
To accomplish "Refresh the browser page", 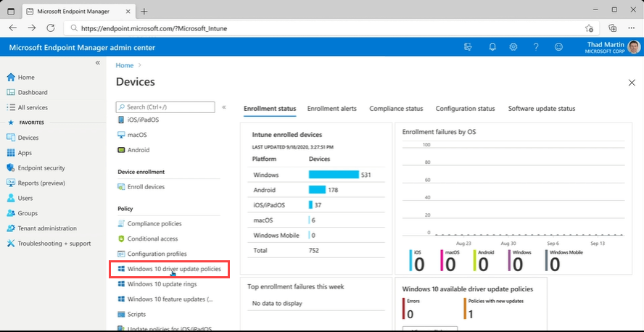I will click(51, 28).
